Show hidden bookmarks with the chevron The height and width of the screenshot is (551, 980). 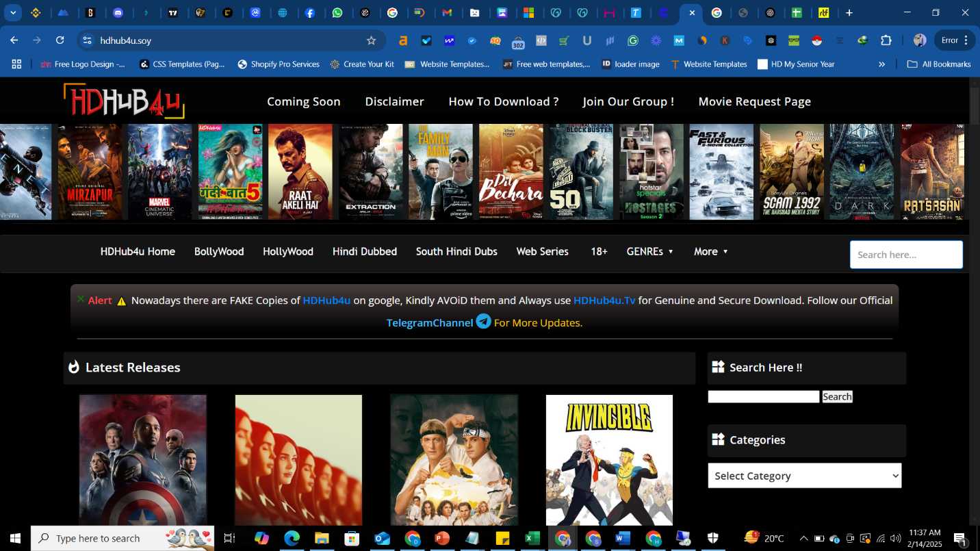click(x=881, y=64)
